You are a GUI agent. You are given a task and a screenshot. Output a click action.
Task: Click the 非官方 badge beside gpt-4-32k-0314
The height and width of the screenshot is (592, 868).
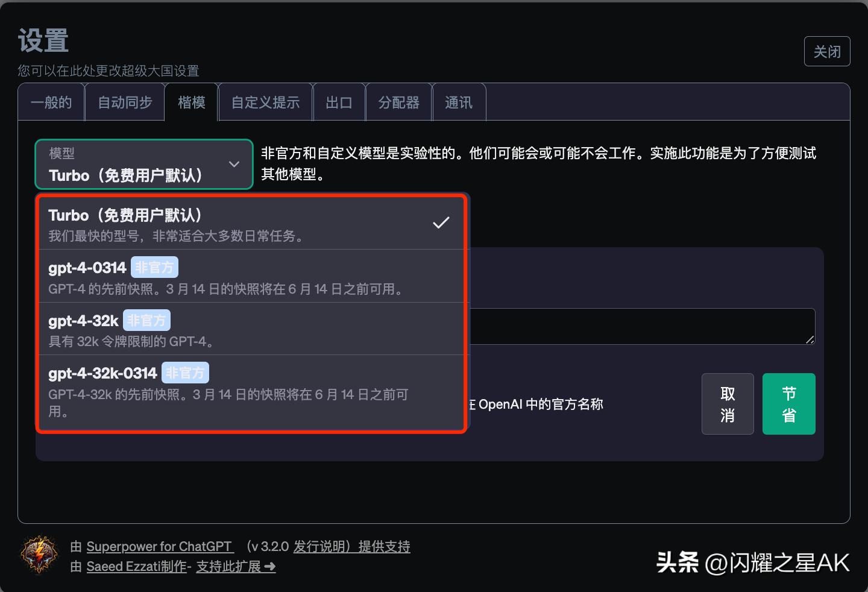point(185,372)
